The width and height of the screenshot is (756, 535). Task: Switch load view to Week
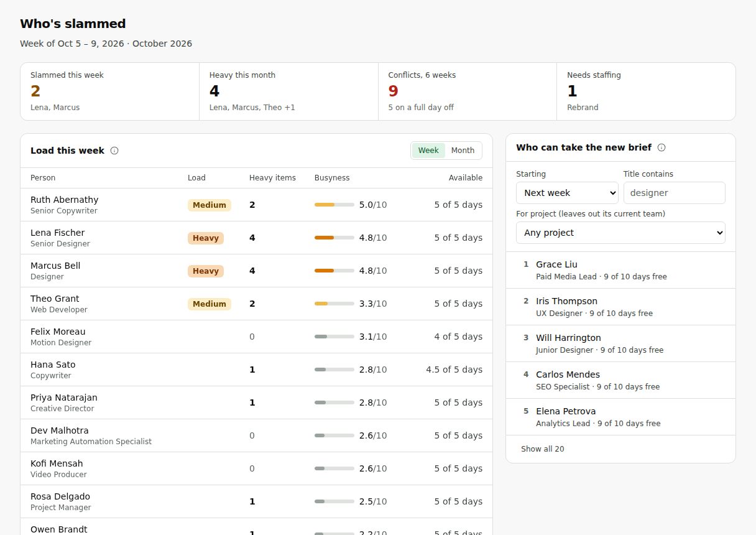pos(428,151)
